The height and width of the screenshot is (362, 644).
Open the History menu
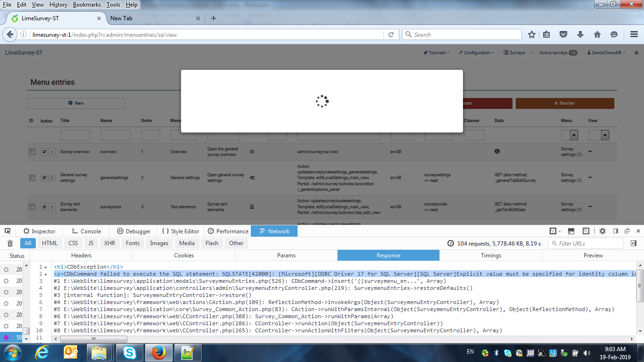[x=58, y=5]
